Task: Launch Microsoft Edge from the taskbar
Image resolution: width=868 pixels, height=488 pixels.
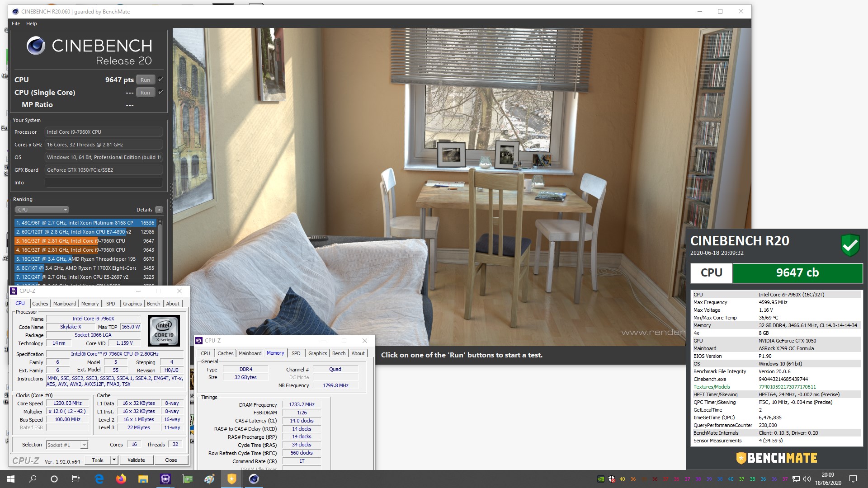Action: 99,479
